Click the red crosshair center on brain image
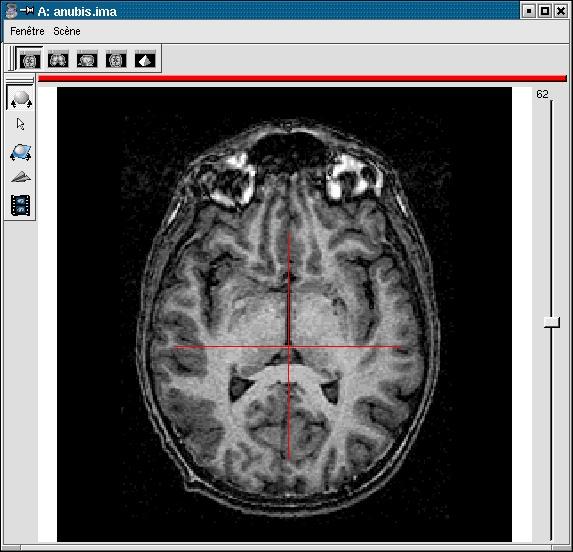The width and height of the screenshot is (573, 552). [x=289, y=346]
